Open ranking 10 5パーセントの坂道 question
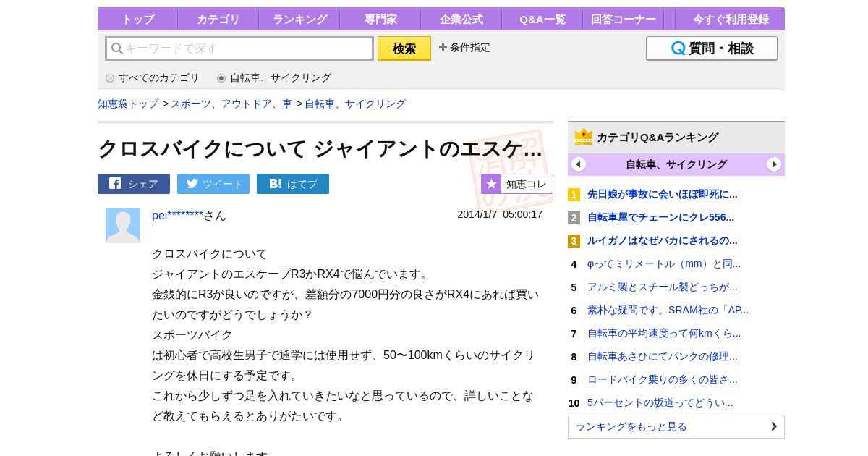Viewport: 868px width, 456px height. tap(660, 402)
